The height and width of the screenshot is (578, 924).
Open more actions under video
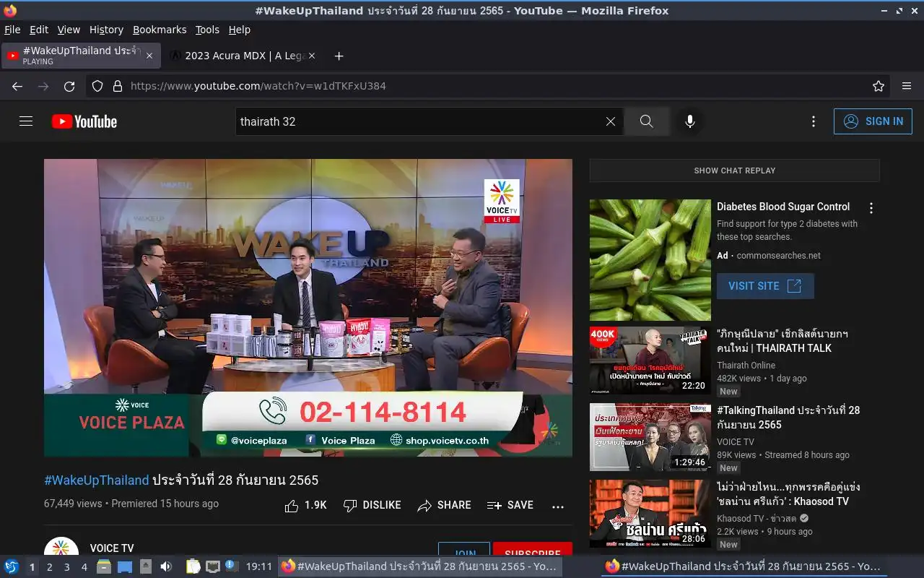558,506
